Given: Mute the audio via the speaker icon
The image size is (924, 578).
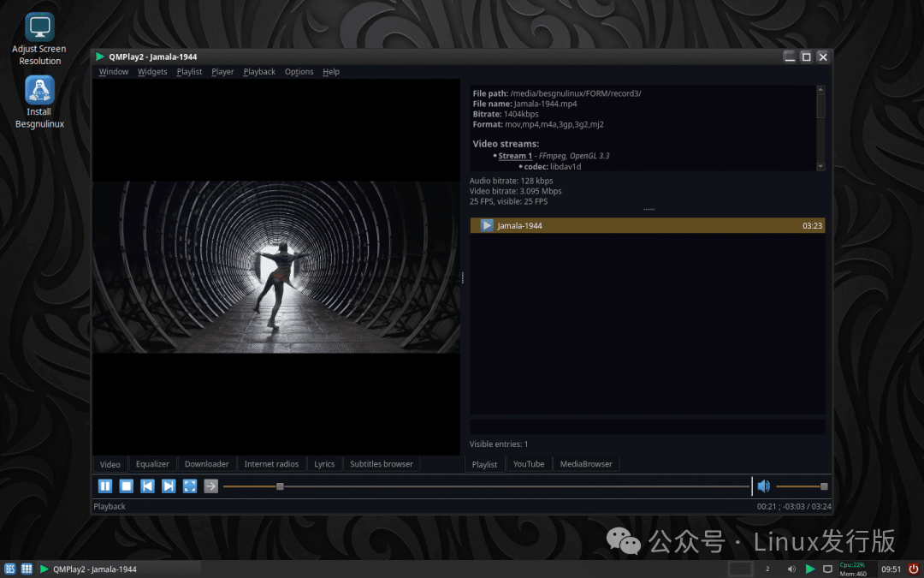Looking at the screenshot, I should coord(763,486).
